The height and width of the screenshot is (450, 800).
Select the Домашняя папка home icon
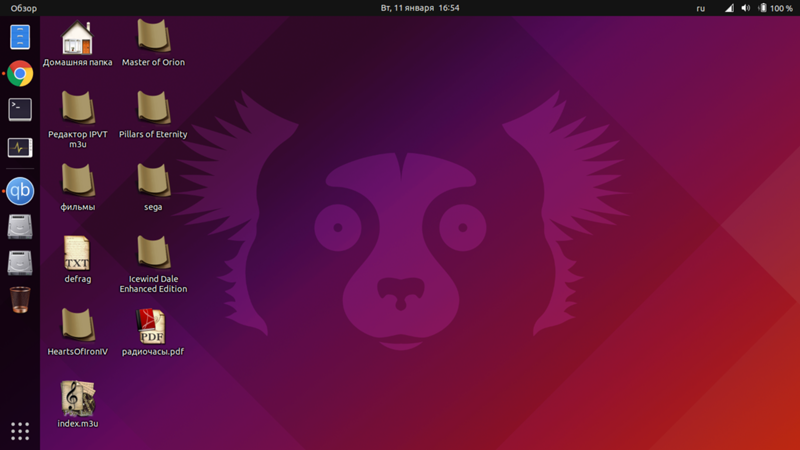coord(78,44)
